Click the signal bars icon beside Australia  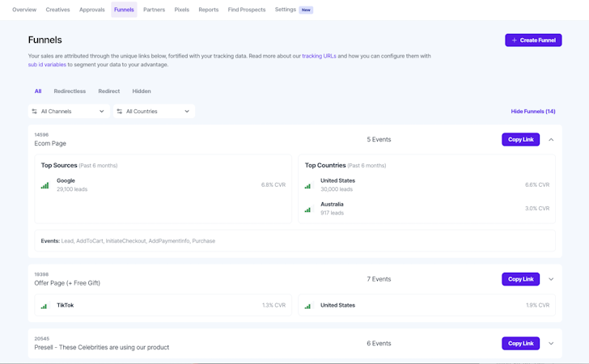pyautogui.click(x=307, y=209)
